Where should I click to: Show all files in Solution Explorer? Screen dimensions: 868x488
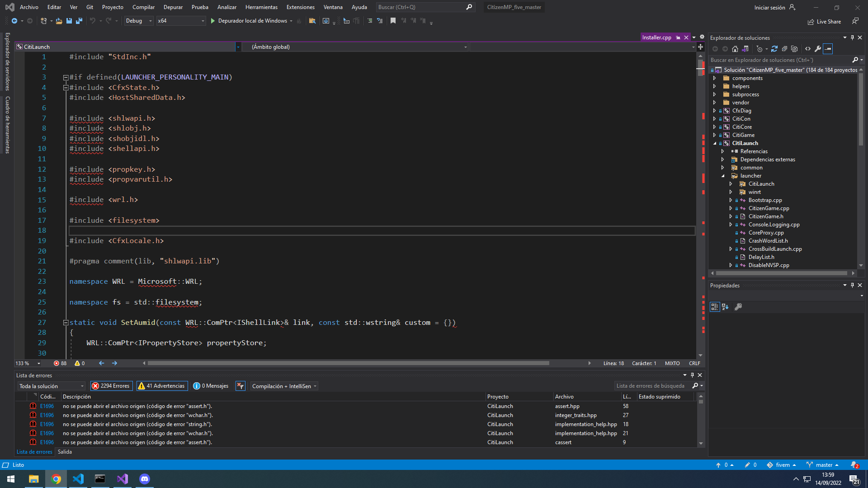pyautogui.click(x=794, y=49)
